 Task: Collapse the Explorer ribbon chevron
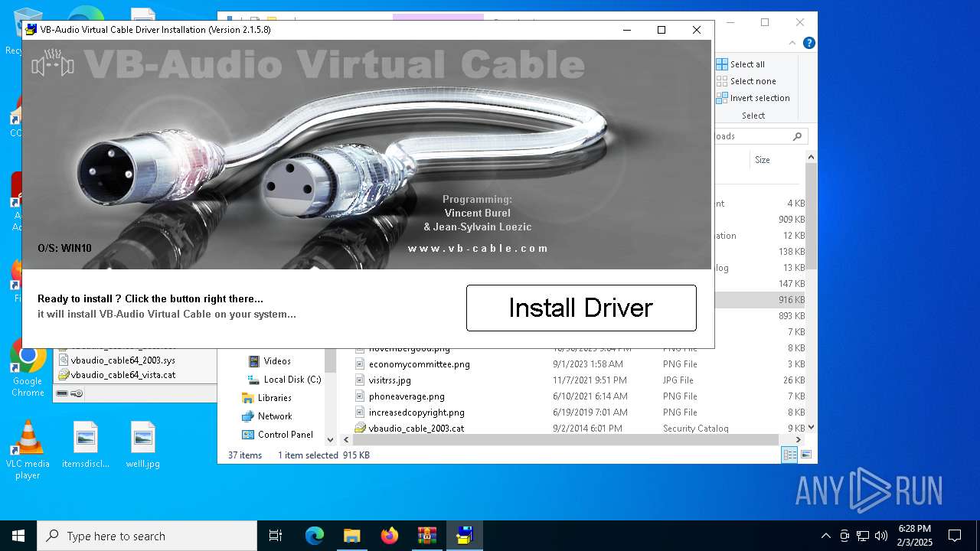pos(792,43)
